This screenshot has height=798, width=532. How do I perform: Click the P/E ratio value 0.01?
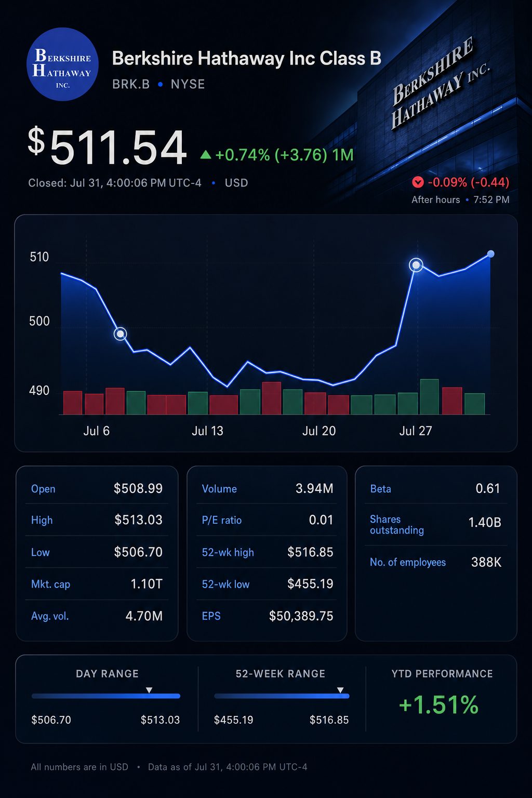tap(321, 520)
